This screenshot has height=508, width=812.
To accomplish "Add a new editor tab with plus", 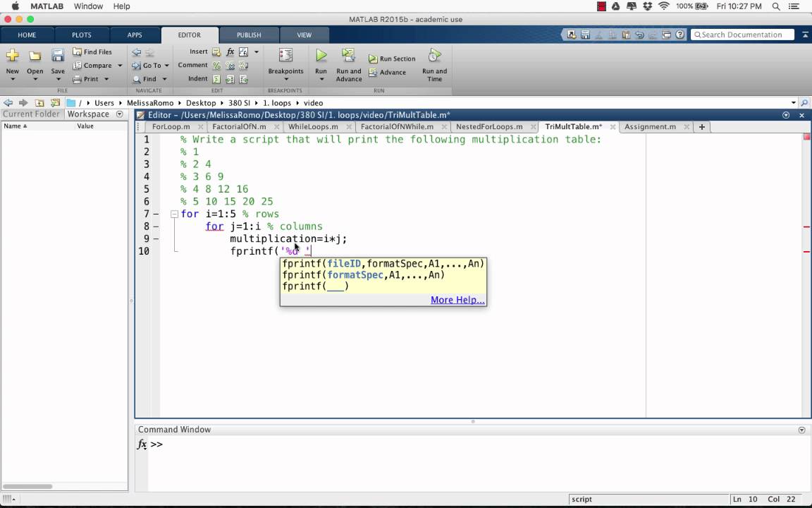I will 702,126.
